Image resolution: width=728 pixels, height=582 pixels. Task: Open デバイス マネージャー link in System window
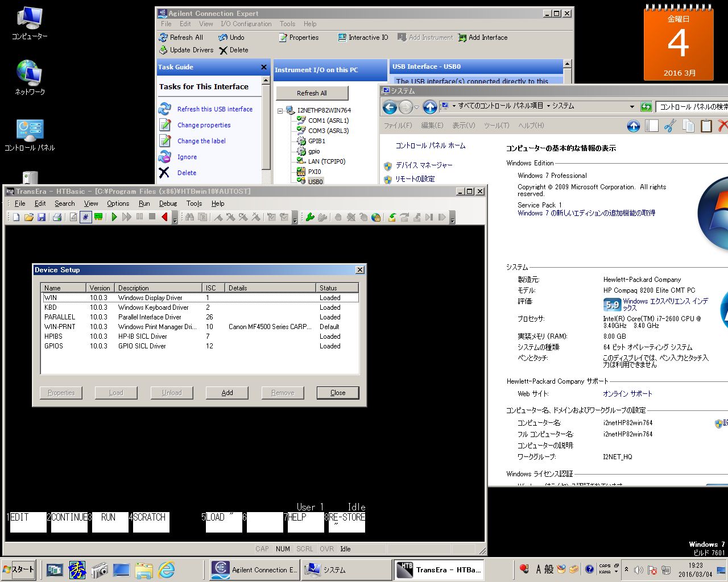click(424, 165)
